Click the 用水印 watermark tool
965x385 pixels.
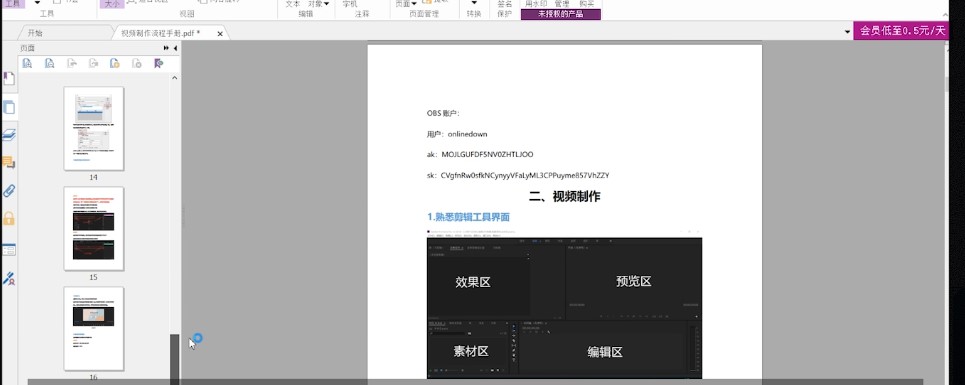535,4
